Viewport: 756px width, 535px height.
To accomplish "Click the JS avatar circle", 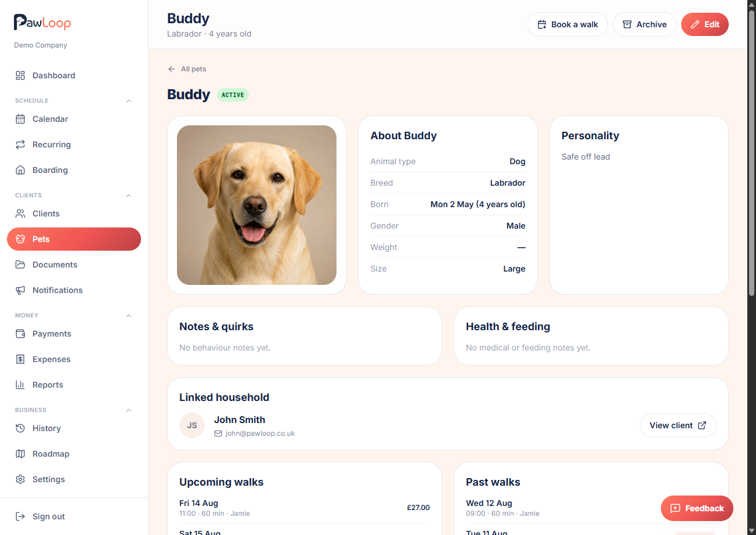I will (192, 425).
